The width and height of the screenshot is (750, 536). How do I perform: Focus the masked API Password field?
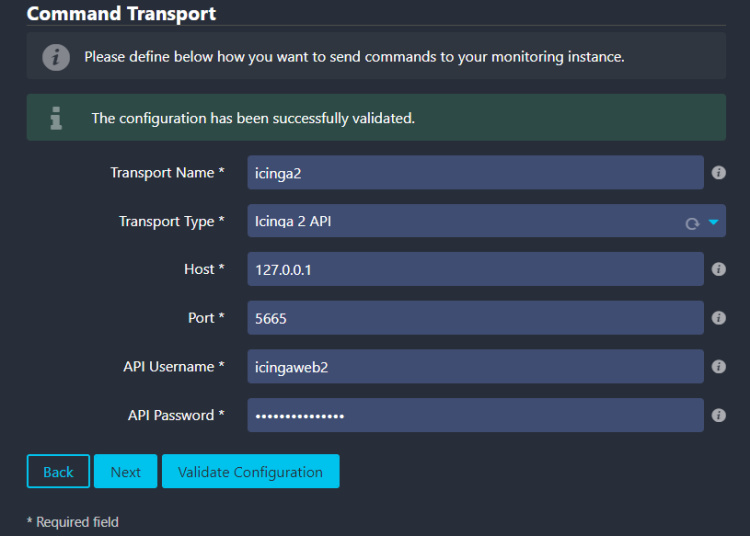point(475,415)
